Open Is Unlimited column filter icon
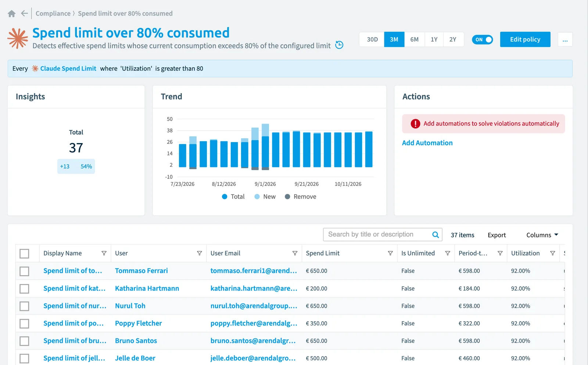 (448, 253)
